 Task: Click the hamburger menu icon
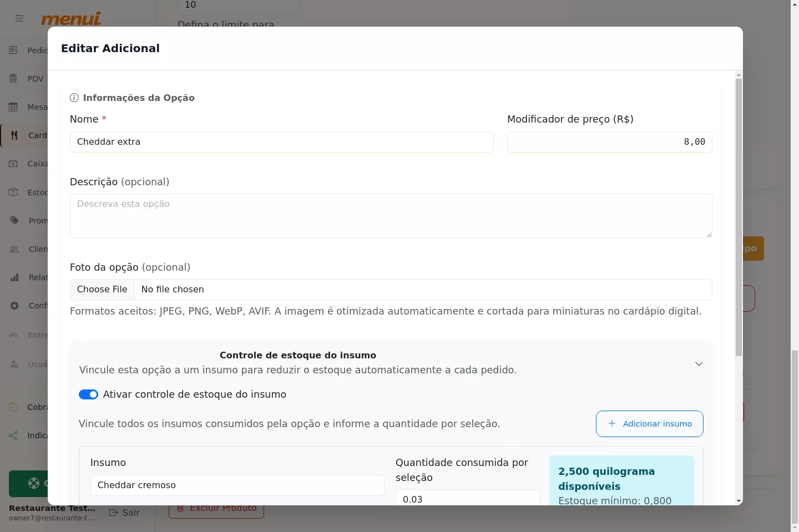pos(19,18)
